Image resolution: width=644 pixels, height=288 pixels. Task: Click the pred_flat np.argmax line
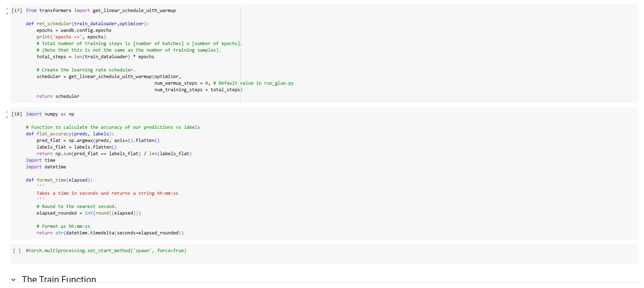[98, 141]
